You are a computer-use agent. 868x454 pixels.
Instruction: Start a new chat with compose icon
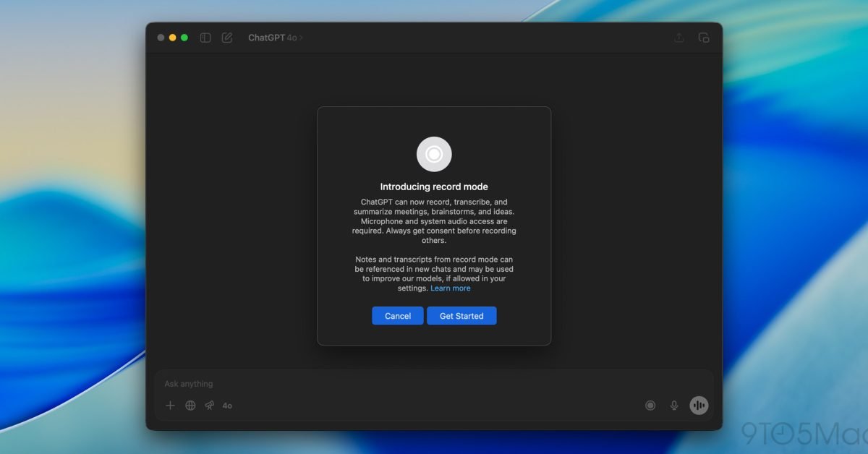pyautogui.click(x=227, y=38)
